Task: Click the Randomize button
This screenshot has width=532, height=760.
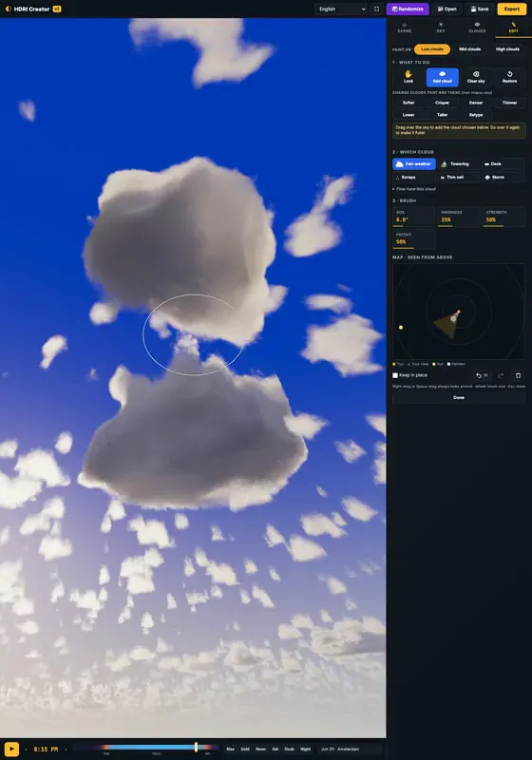Action: (x=408, y=9)
